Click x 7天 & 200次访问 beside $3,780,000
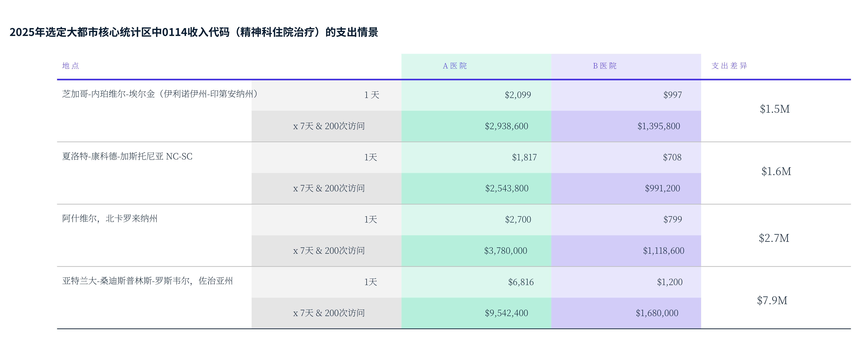868x341 pixels. [329, 251]
